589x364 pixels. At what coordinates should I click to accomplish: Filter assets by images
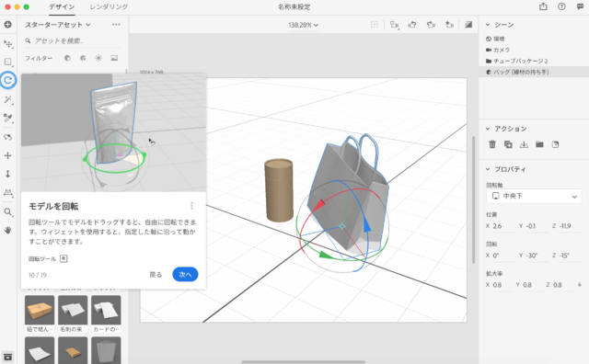114,58
